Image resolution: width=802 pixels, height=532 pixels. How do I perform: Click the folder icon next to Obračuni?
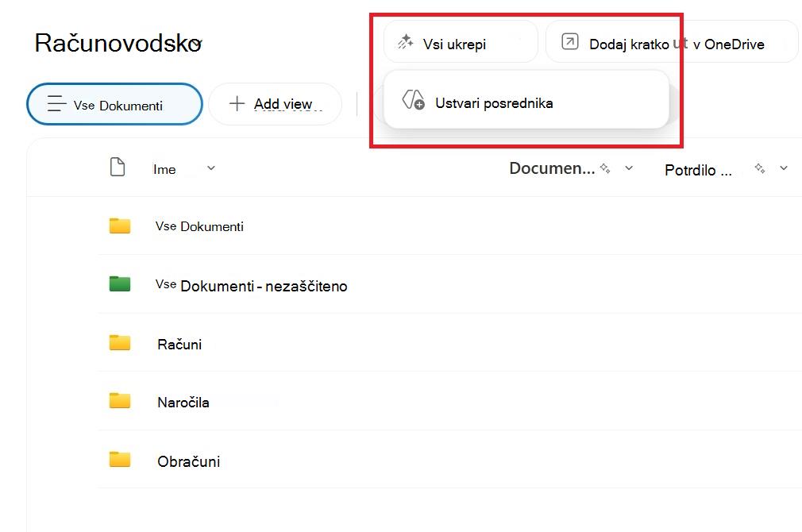pos(120,459)
